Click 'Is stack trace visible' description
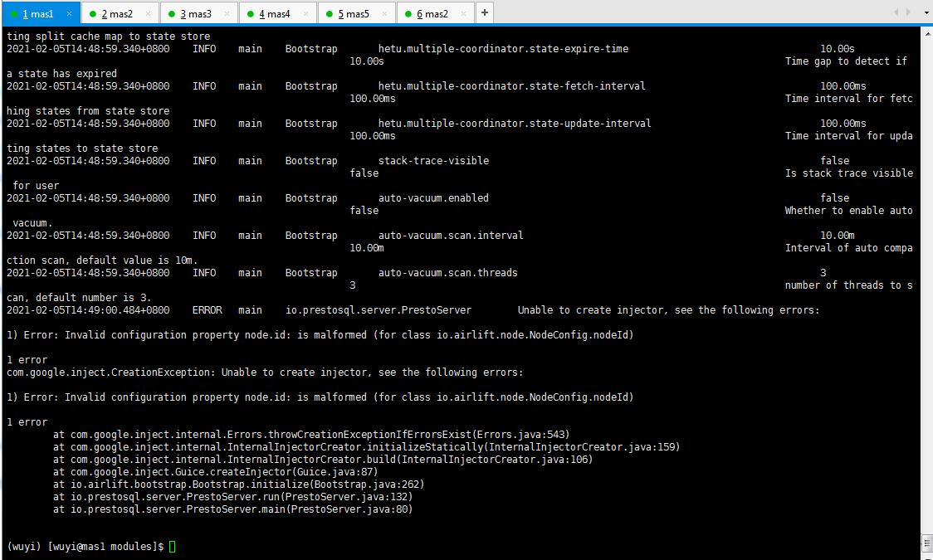 pos(849,173)
